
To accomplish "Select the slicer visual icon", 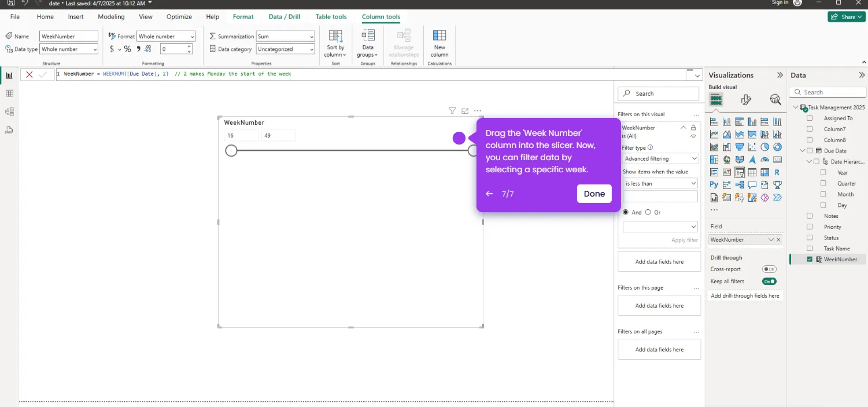I will (x=740, y=172).
